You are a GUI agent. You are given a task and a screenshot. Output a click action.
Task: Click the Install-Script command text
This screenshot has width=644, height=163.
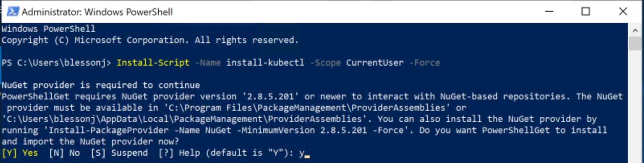pyautogui.click(x=153, y=63)
